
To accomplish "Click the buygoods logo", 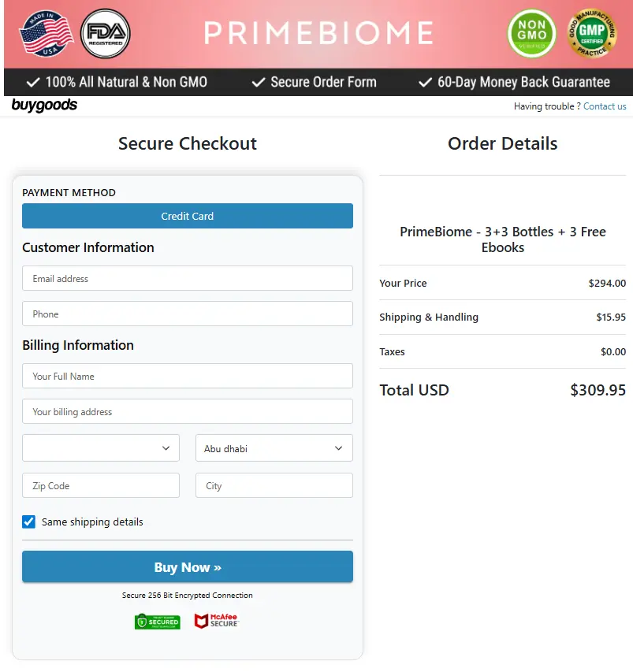I will (x=45, y=105).
